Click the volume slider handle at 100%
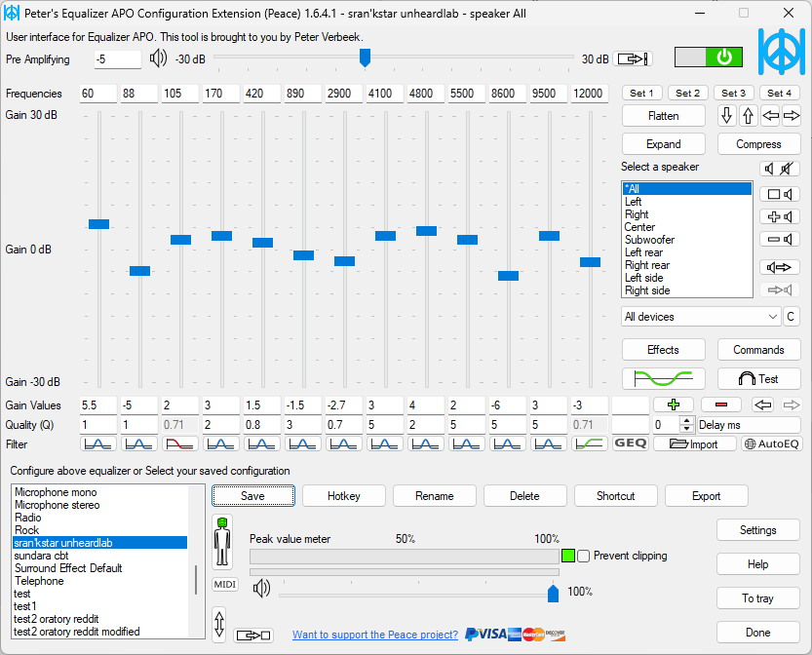The width and height of the screenshot is (812, 655). (x=553, y=593)
